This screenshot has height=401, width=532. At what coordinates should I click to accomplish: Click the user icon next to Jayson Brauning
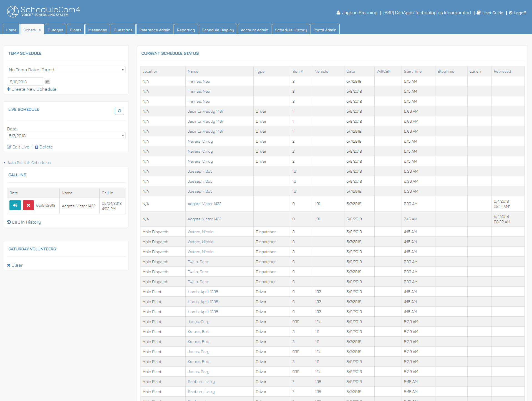pyautogui.click(x=338, y=13)
